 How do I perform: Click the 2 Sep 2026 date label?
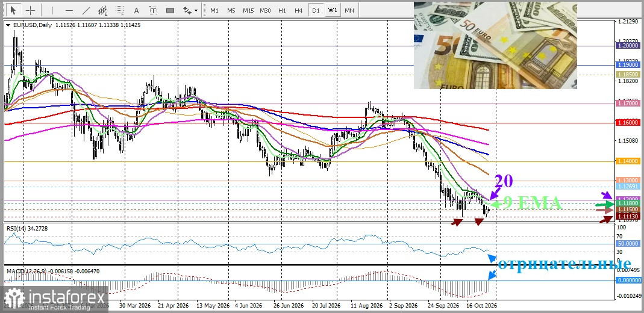(x=403, y=306)
